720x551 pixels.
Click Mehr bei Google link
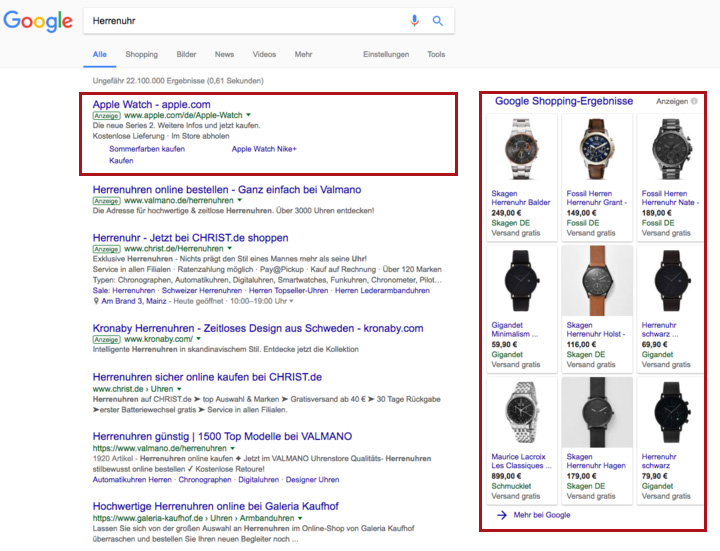pos(542,515)
